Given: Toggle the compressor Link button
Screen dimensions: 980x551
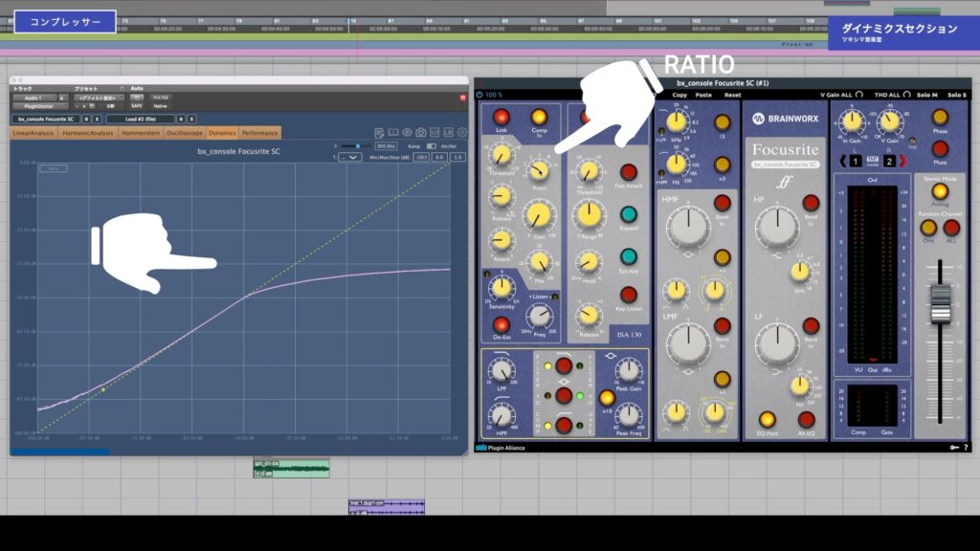Looking at the screenshot, I should pyautogui.click(x=501, y=117).
